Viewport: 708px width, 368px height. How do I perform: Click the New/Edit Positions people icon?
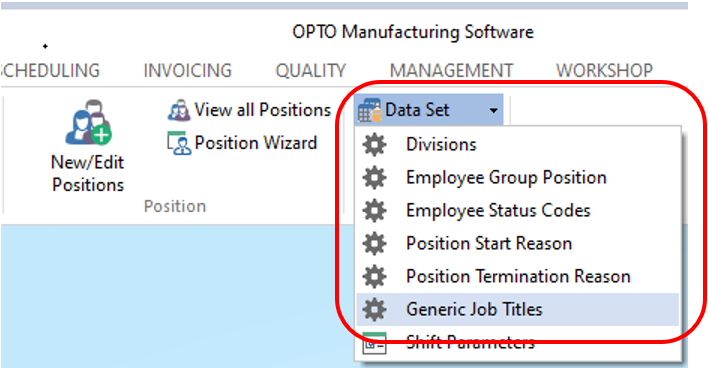pyautogui.click(x=88, y=122)
